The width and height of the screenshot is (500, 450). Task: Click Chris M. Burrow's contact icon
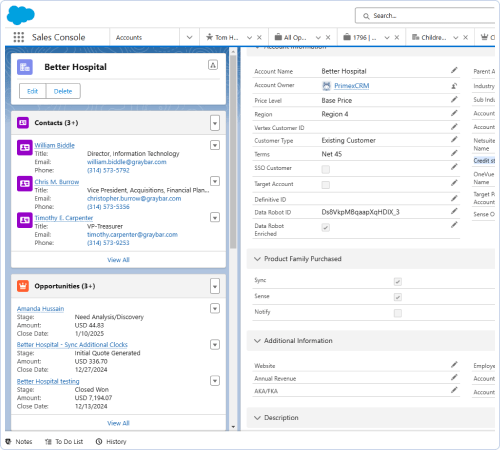click(x=25, y=184)
